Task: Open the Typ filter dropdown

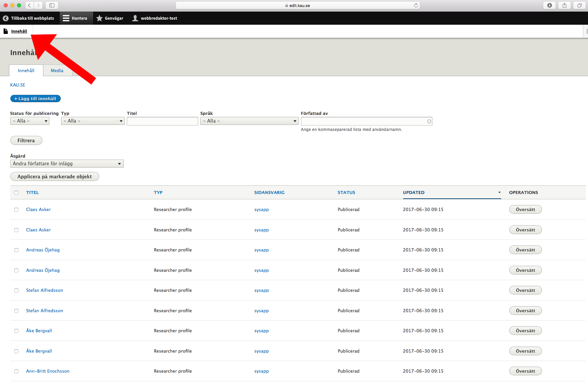Action: point(93,121)
